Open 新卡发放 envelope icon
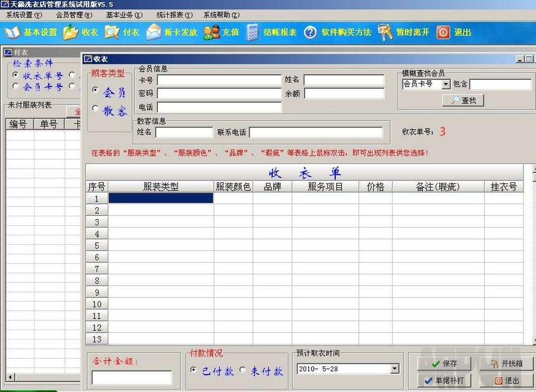 point(154,32)
